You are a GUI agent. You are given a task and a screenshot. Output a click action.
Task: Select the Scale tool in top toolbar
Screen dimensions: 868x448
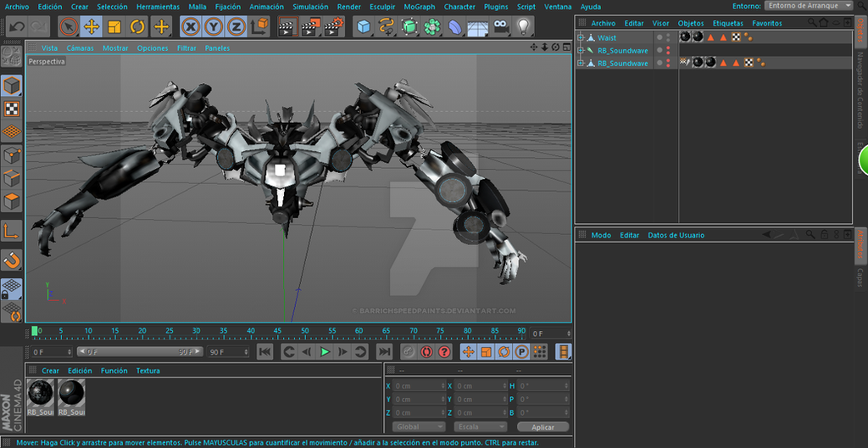pos(114,26)
